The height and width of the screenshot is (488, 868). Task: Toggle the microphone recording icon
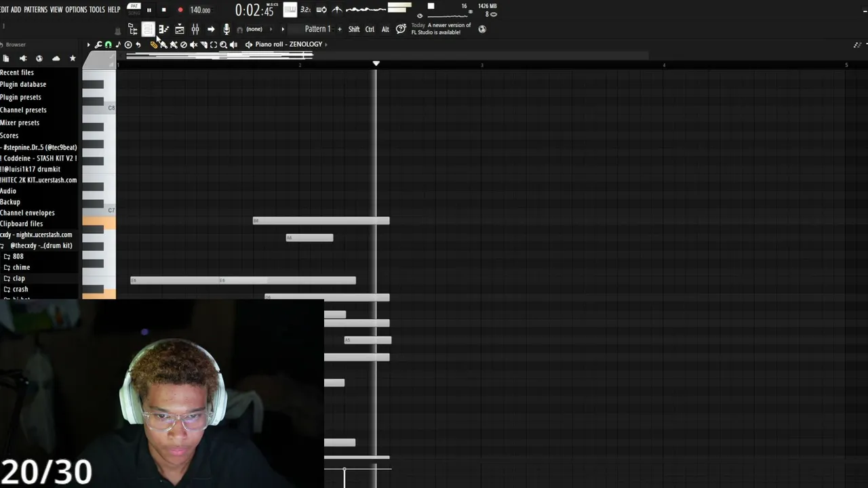point(226,29)
